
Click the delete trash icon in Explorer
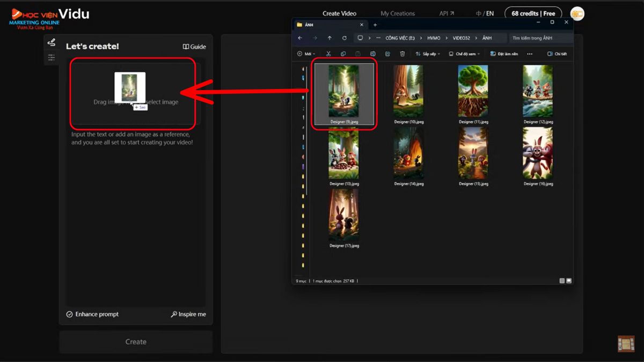[402, 54]
